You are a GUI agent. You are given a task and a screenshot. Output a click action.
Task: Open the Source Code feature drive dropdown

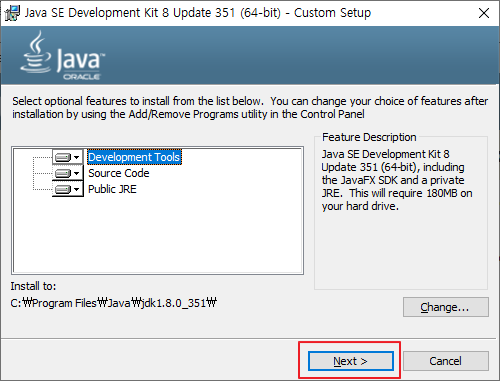(68, 173)
